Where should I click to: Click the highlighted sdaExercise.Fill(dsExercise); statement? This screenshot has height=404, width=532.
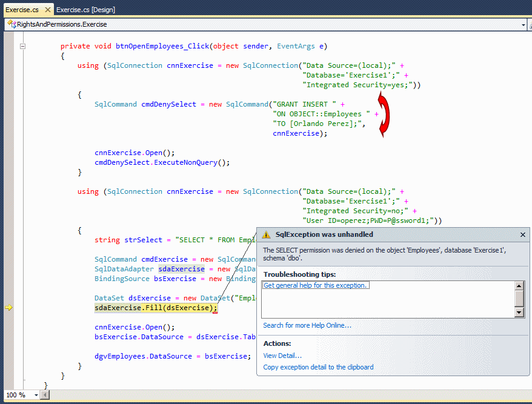[156, 308]
